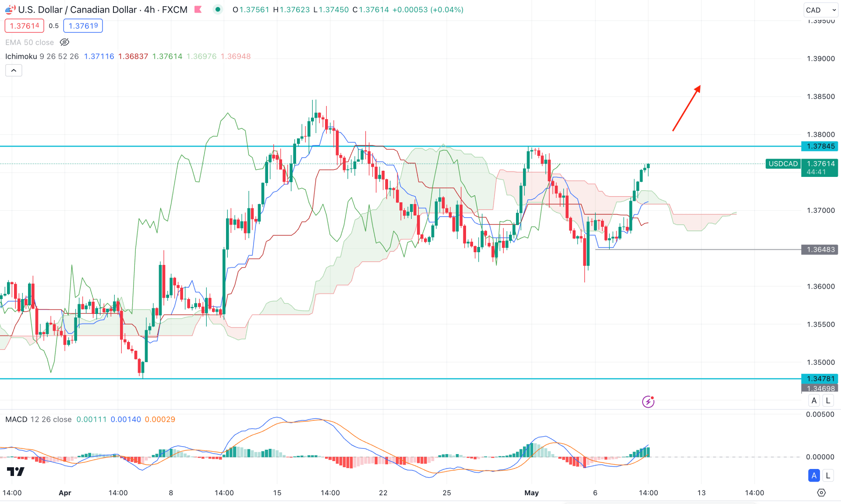Collapse the indicator legend with the chevron
841x504 pixels.
coord(14,70)
